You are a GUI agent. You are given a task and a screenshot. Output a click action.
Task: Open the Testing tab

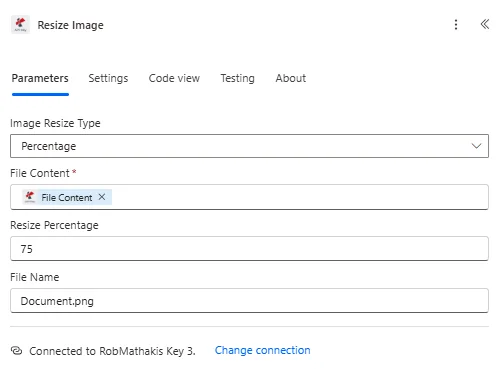pyautogui.click(x=237, y=78)
